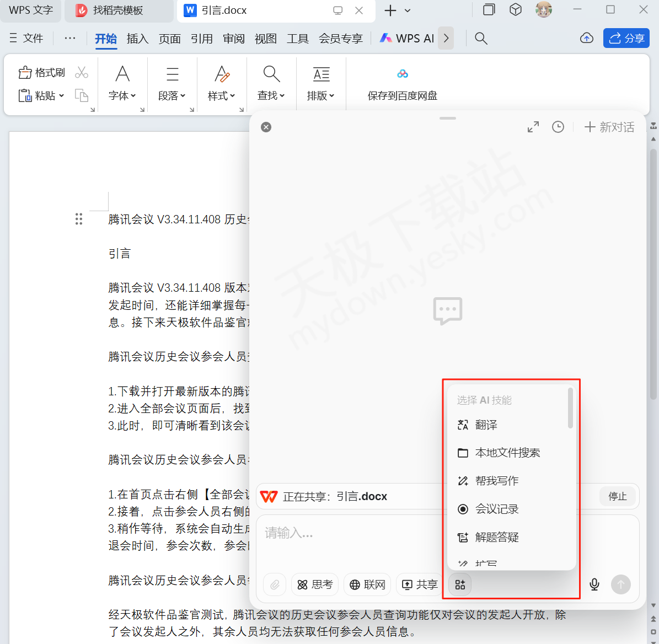Switch to the 视图 tab
This screenshot has width=659, height=644.
pyautogui.click(x=266, y=39)
